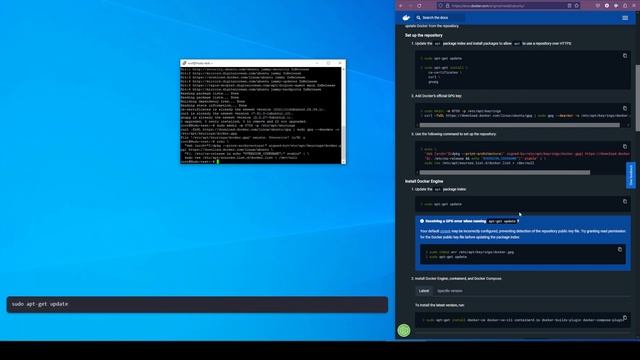Open the browser toolbar Pocket icon
Viewport: 640px width, 360px height.
coord(598,6)
